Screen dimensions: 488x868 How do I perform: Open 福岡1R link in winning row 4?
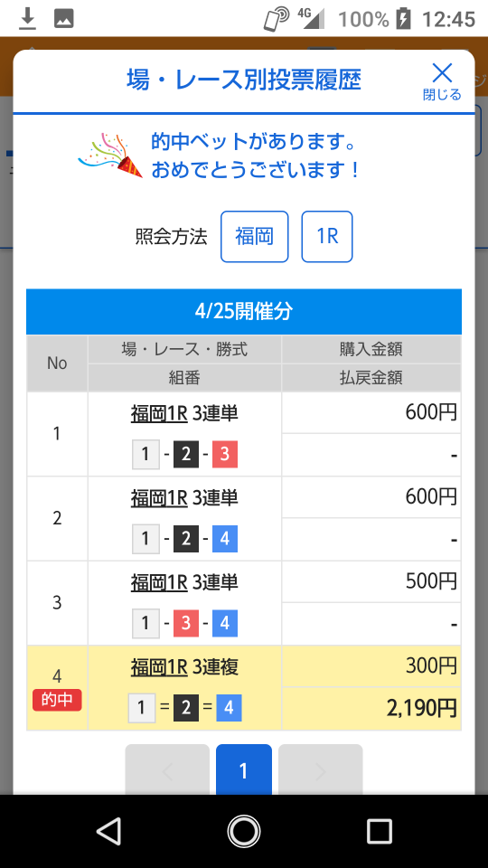(159, 667)
